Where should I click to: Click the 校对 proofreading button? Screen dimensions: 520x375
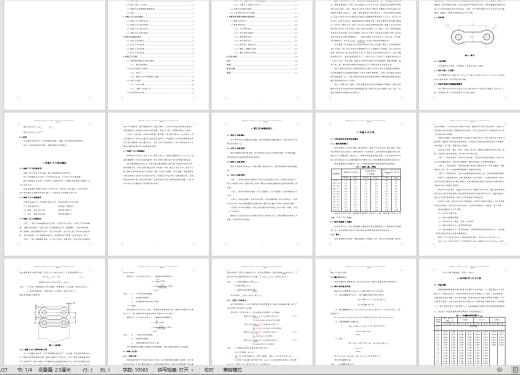point(209,370)
